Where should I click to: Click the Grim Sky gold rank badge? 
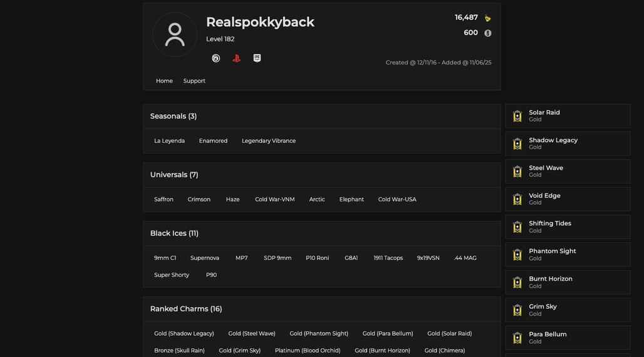click(x=517, y=310)
